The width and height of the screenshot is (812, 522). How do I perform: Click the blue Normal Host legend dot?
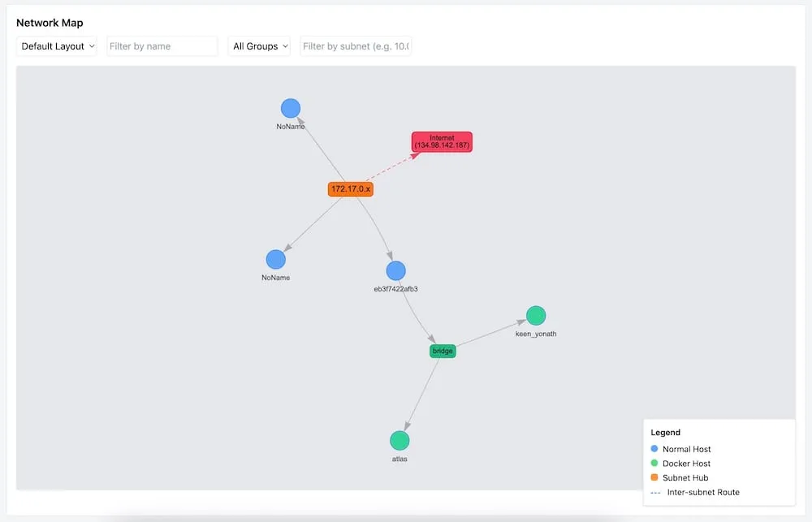654,448
